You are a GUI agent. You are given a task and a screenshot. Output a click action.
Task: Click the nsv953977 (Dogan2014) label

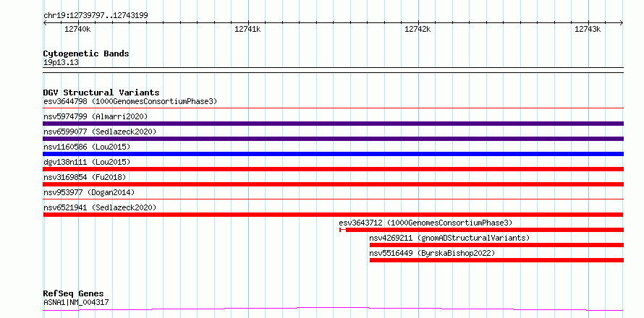[89, 192]
